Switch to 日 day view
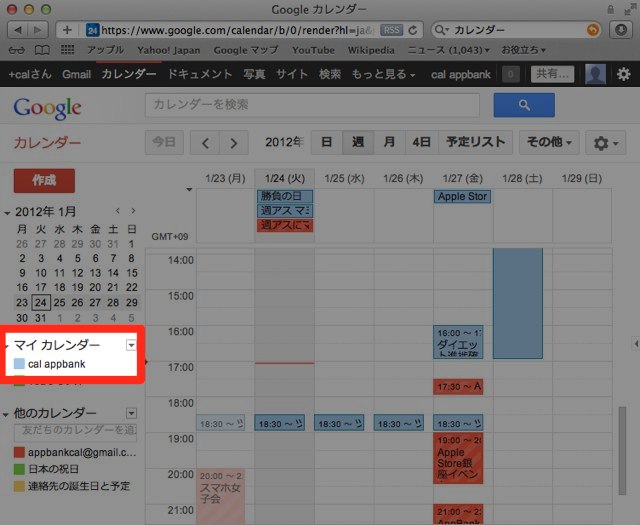The width and height of the screenshot is (640, 525). (x=327, y=142)
